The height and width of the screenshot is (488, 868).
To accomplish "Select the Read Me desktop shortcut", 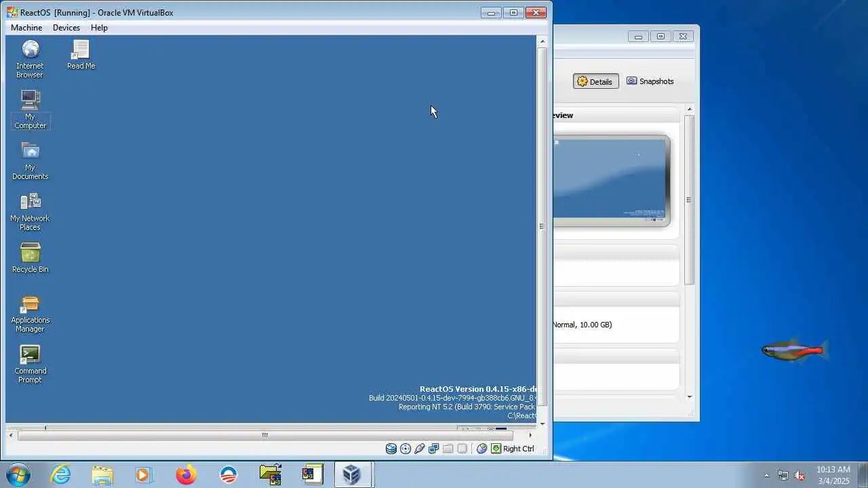I will coord(81,55).
